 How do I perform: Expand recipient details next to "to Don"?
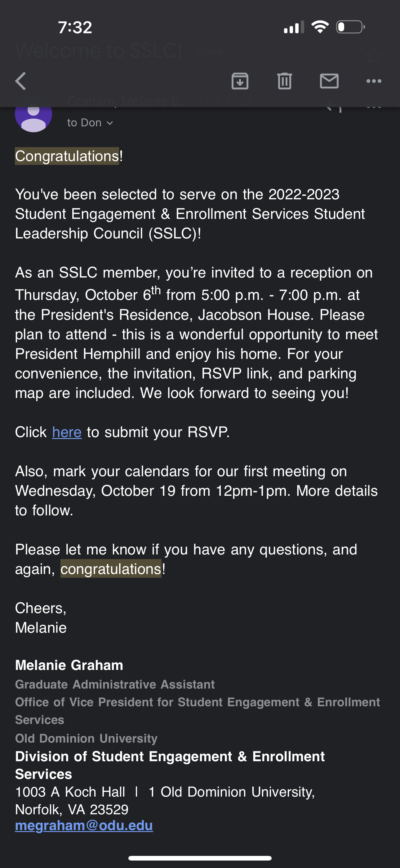tap(110, 123)
